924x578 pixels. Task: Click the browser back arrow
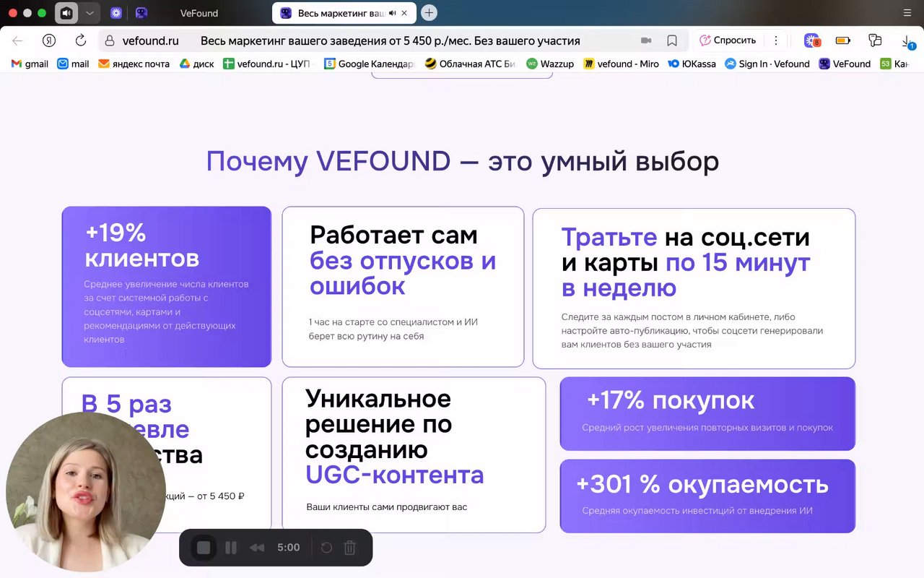pos(17,40)
